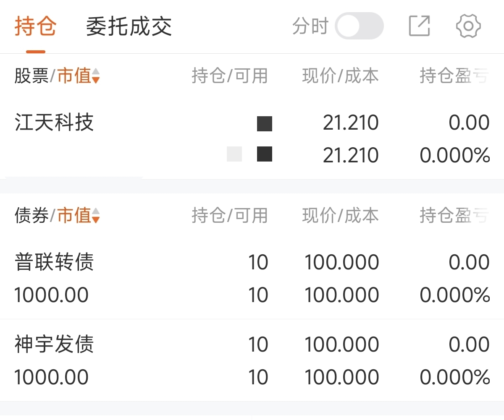Screen dimensions: 504x420
Task: Click bond section 现价/成本 column header
Action: tap(340, 216)
